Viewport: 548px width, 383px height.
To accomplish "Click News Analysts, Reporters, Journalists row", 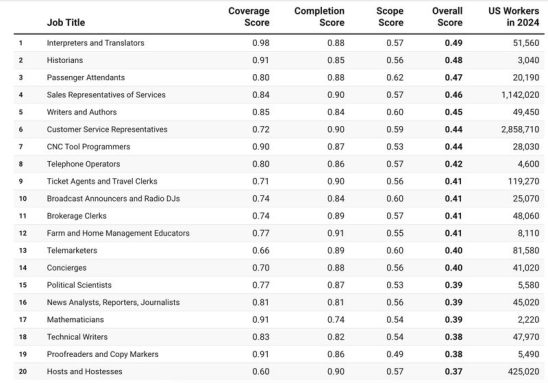I will coord(279,302).
